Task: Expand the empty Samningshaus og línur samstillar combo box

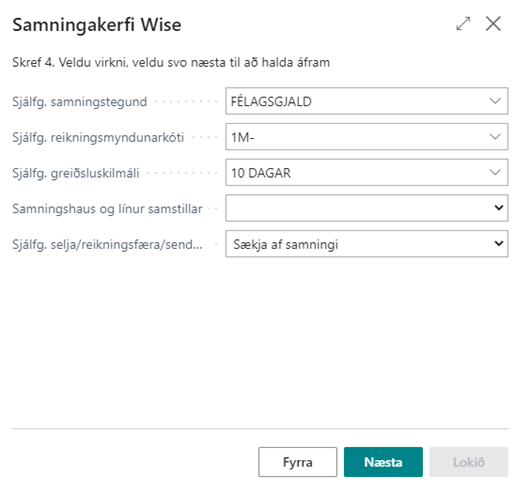Action: click(367, 208)
